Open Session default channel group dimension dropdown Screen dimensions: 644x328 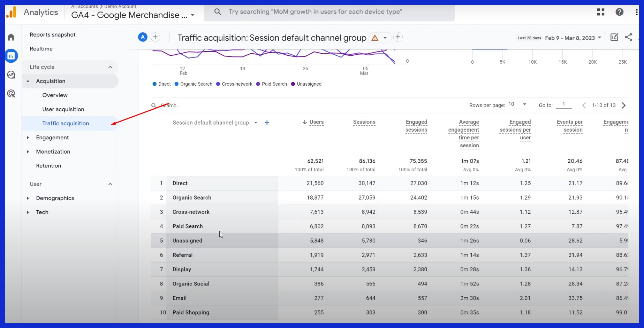tap(256, 123)
